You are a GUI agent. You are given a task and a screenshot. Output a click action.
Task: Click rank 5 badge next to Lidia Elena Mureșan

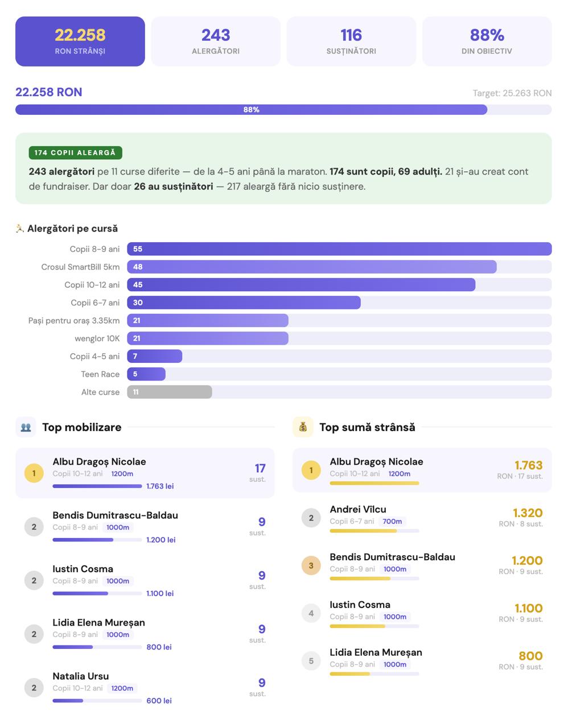pos(311,661)
